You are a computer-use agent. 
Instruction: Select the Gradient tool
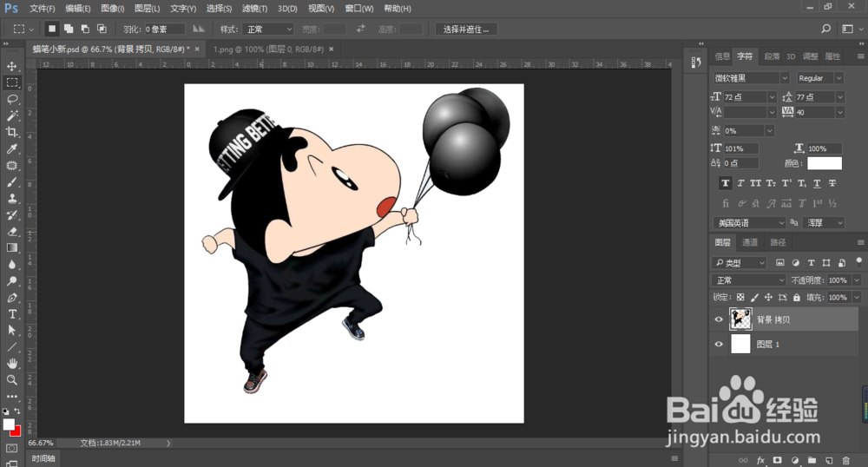coord(11,248)
